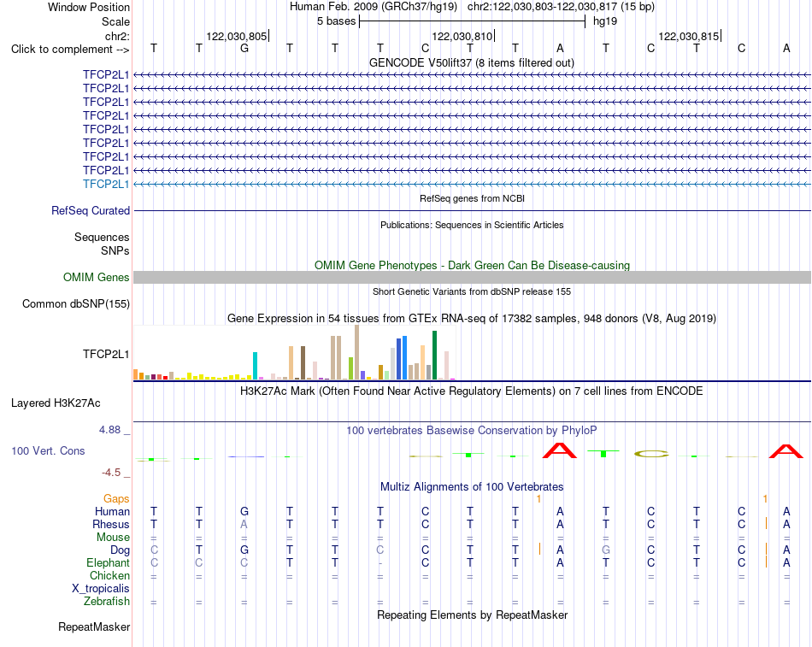The image size is (812, 647).
Task: Click the 'Dog' alignment row label
Action: (120, 550)
